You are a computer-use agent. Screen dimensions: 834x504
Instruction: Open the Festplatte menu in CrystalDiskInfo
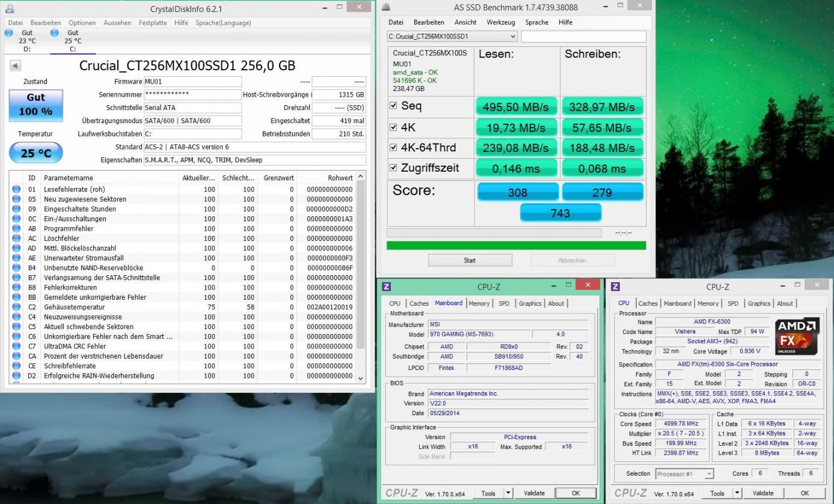pyautogui.click(x=153, y=23)
